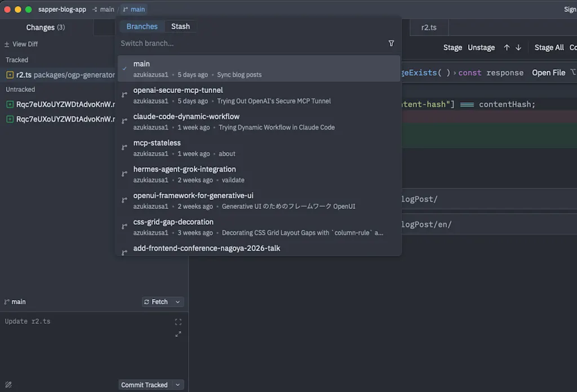The image size is (577, 392).
Task: Switch to openai-secure-mcp-tunnel branch
Action: [x=259, y=95]
